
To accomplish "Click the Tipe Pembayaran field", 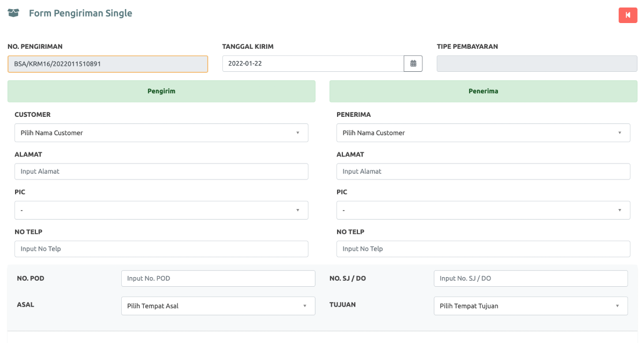I will [x=537, y=64].
